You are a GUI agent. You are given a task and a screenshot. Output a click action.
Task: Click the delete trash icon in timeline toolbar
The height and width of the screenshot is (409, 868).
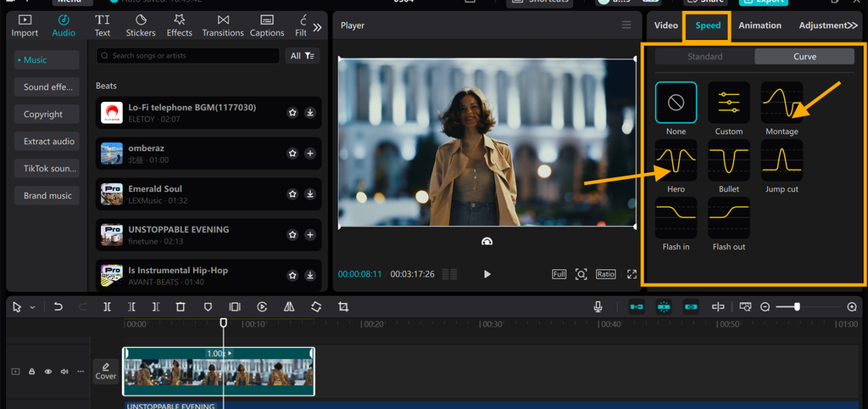[x=181, y=307]
